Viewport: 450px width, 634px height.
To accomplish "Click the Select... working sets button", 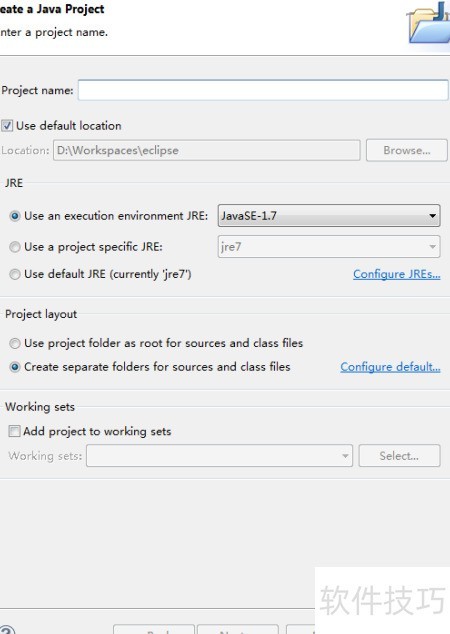I will [x=399, y=456].
